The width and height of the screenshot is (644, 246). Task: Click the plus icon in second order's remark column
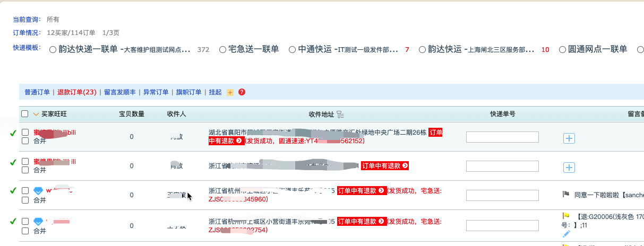569,168
